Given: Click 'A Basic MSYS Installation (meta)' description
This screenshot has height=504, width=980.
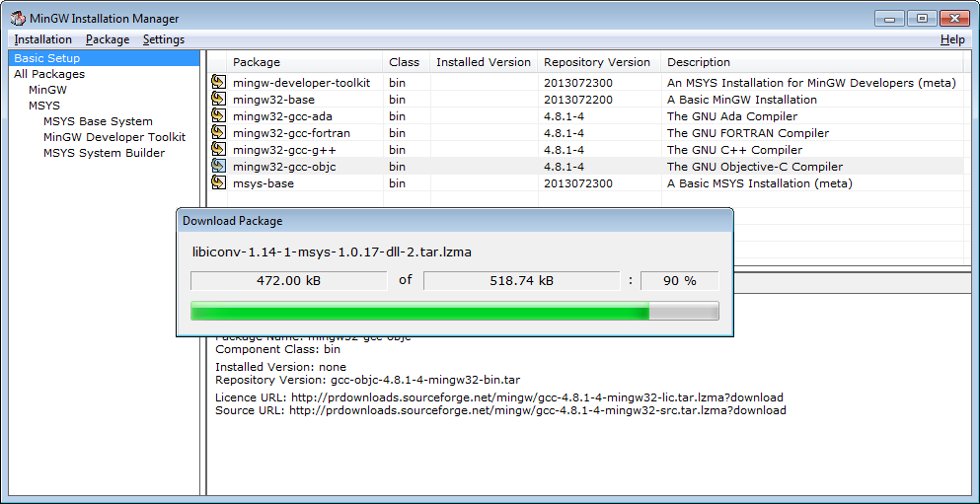Looking at the screenshot, I should coord(760,183).
